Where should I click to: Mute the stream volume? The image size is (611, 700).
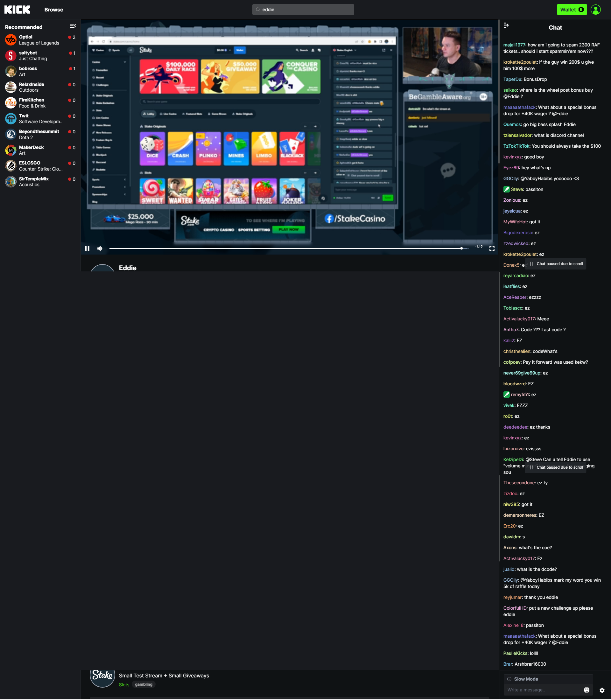point(100,248)
